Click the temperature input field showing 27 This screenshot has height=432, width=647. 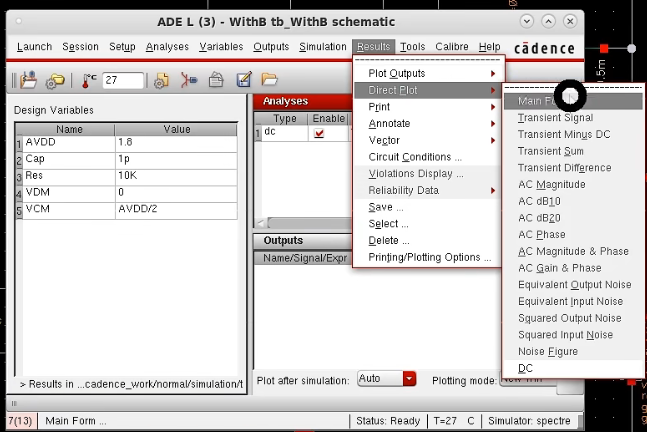(x=123, y=80)
